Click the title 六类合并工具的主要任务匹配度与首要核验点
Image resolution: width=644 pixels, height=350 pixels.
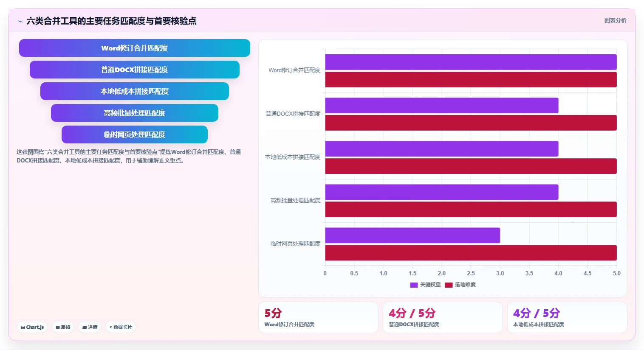111,21
